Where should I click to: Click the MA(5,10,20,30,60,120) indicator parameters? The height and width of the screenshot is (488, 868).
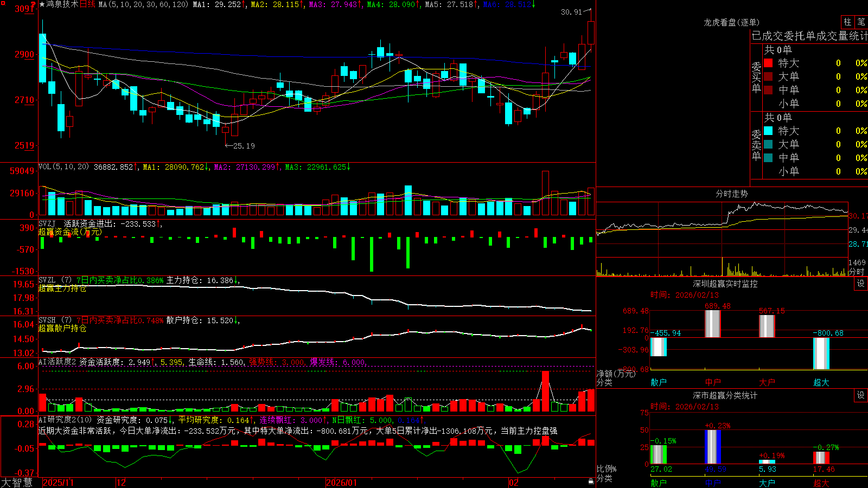(144, 4)
